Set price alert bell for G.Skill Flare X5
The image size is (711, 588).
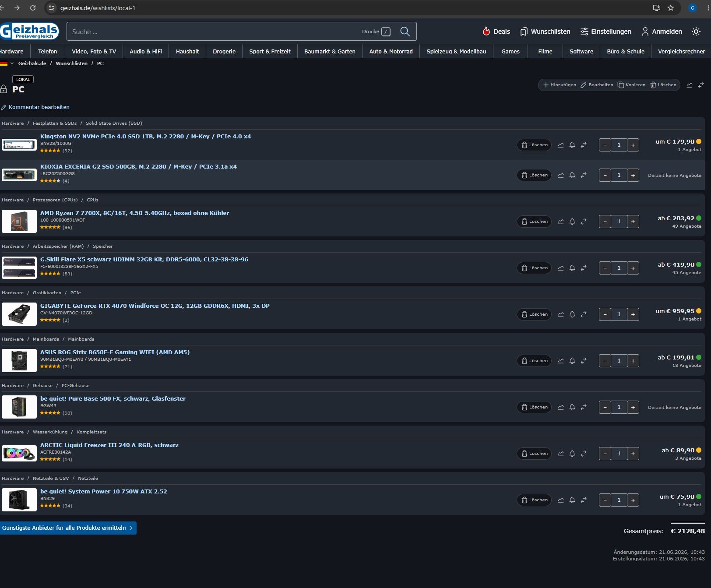(x=572, y=268)
